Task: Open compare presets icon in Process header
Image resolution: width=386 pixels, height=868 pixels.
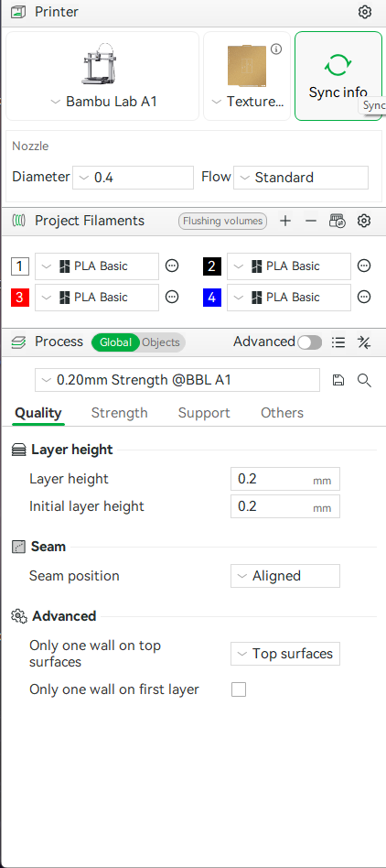Action: (x=364, y=342)
